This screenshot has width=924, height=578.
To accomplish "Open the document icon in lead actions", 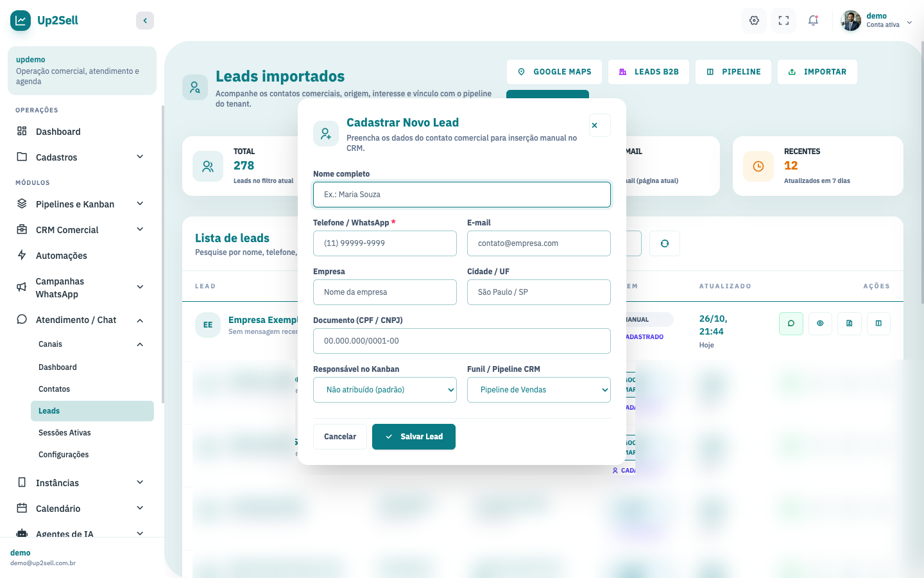I will point(850,324).
